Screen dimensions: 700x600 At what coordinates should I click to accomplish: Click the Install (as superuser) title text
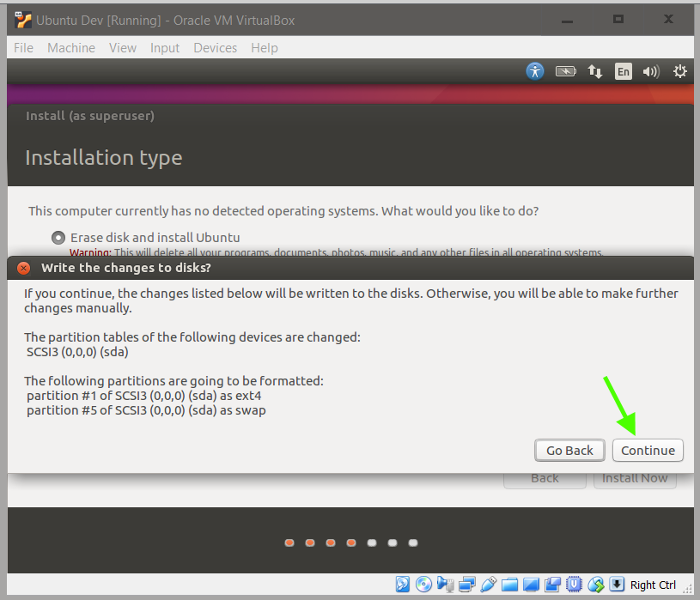tap(89, 116)
